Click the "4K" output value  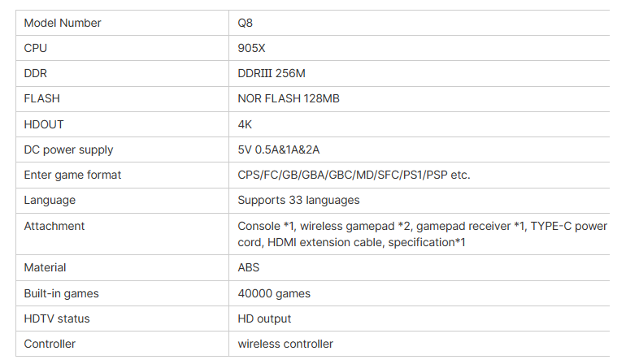(245, 124)
